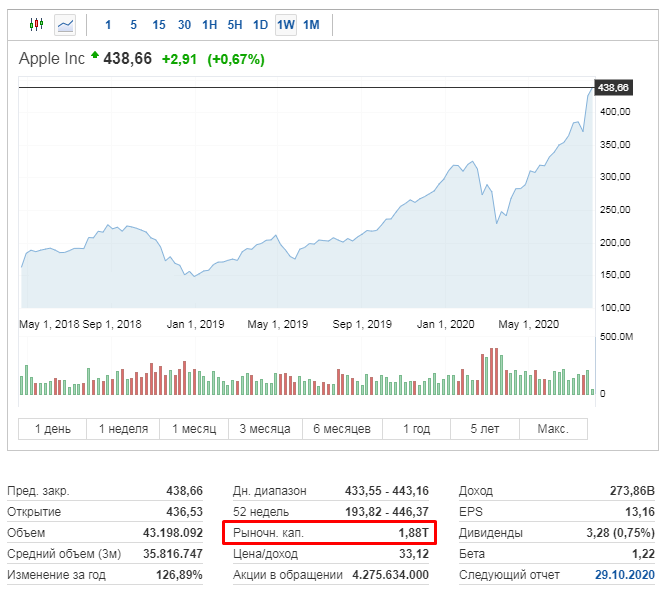Click the Доход label

(x=476, y=491)
